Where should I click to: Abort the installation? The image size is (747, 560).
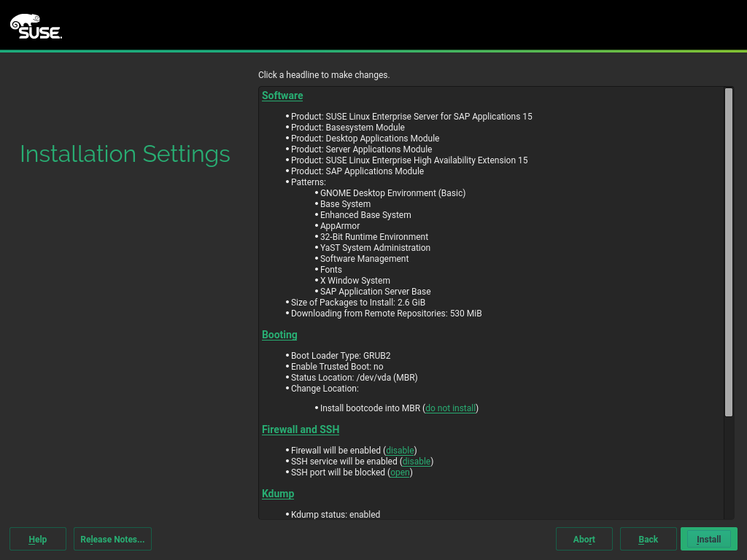pyautogui.click(x=584, y=539)
